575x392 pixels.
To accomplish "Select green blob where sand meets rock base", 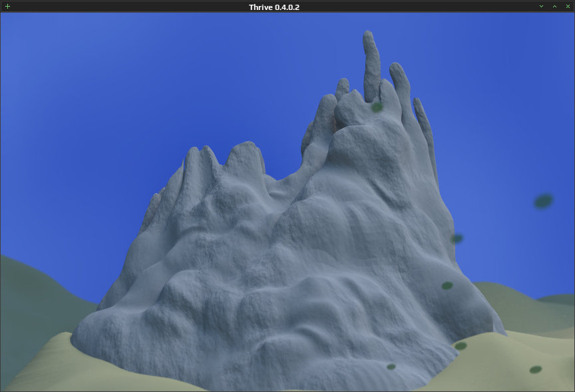I will point(461,345).
